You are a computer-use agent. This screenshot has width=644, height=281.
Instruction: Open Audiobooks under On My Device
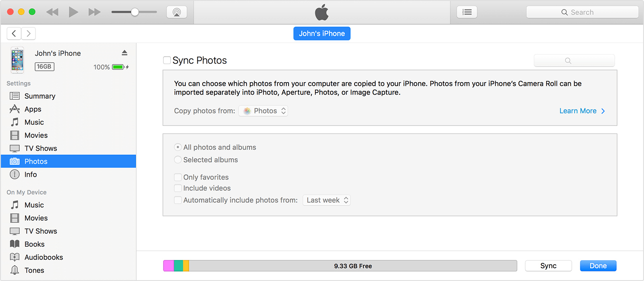pos(69,257)
